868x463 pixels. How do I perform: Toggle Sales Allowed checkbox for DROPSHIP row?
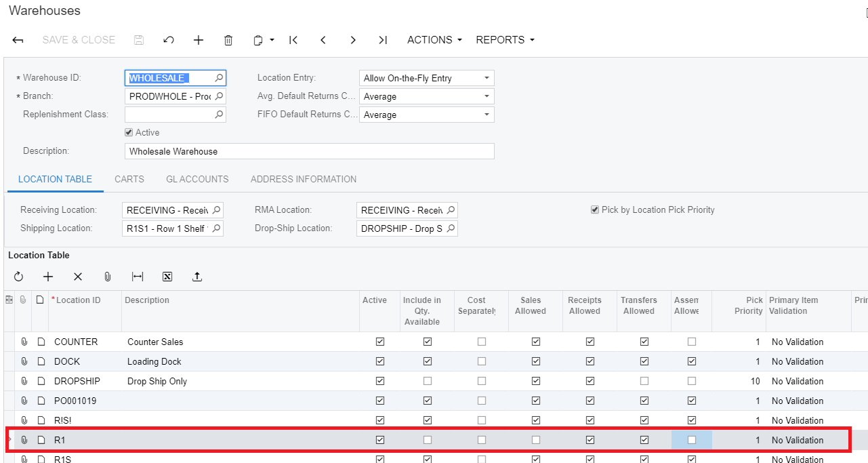(x=535, y=381)
